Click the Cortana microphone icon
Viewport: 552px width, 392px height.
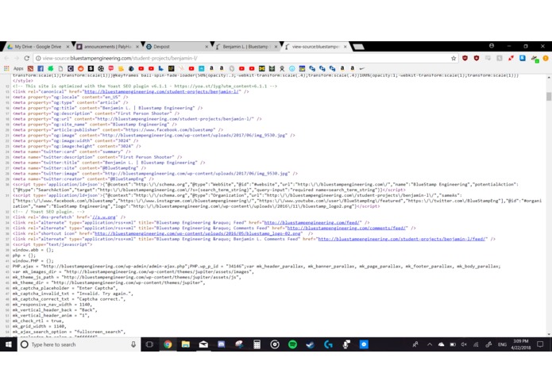133,344
